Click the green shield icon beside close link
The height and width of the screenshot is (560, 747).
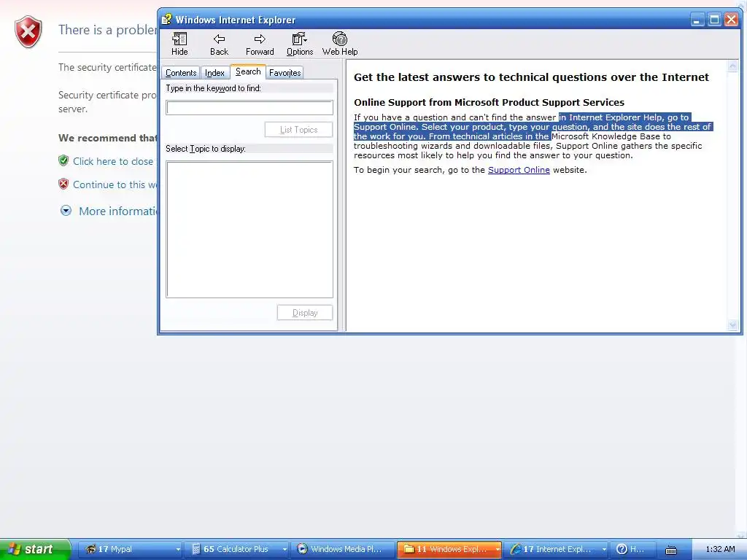[x=63, y=160]
